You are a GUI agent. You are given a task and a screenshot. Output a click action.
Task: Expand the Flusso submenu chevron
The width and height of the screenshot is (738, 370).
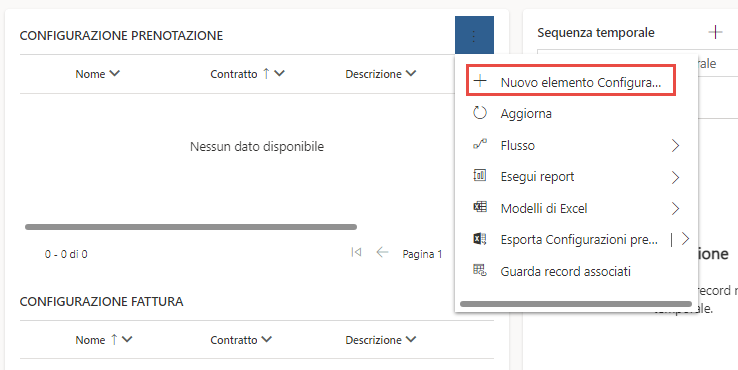click(675, 145)
